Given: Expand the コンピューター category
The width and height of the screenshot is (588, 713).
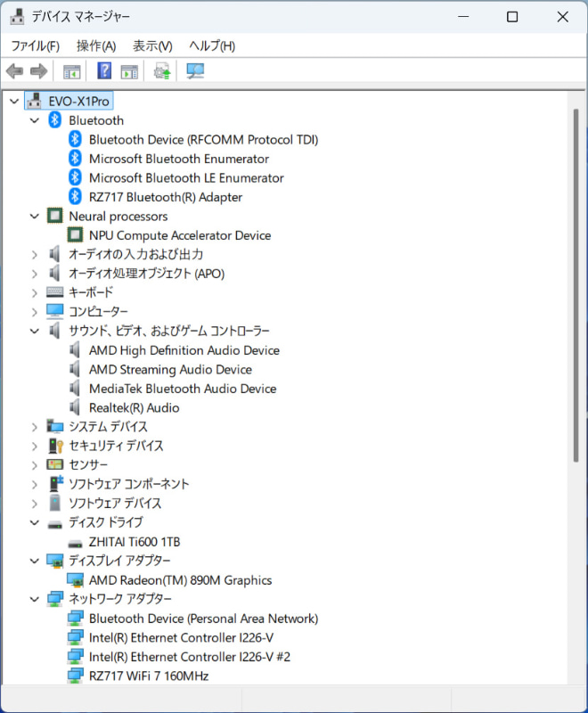Looking at the screenshot, I should point(35,312).
